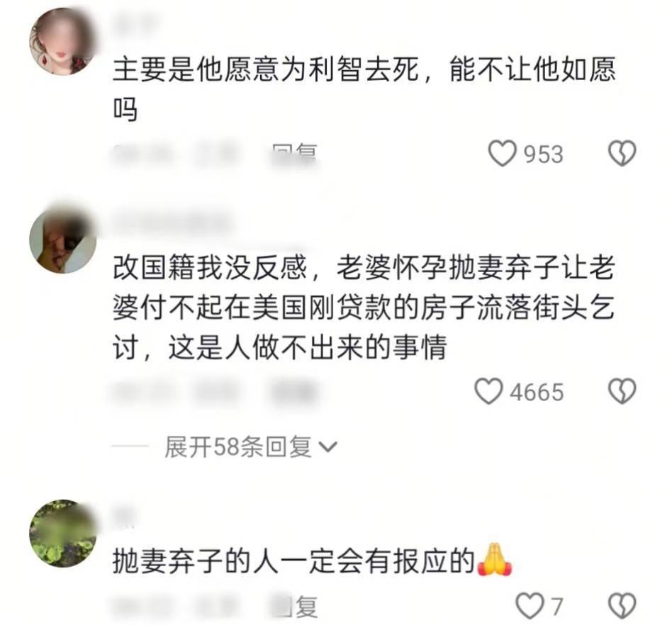Open third commenter's green plant avatar
672x625 pixels.
point(62,534)
